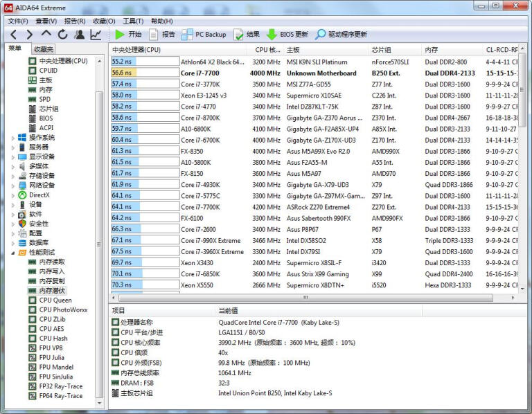532x414 pixels.
Task: Open the 工具(T) menu
Action: click(133, 21)
